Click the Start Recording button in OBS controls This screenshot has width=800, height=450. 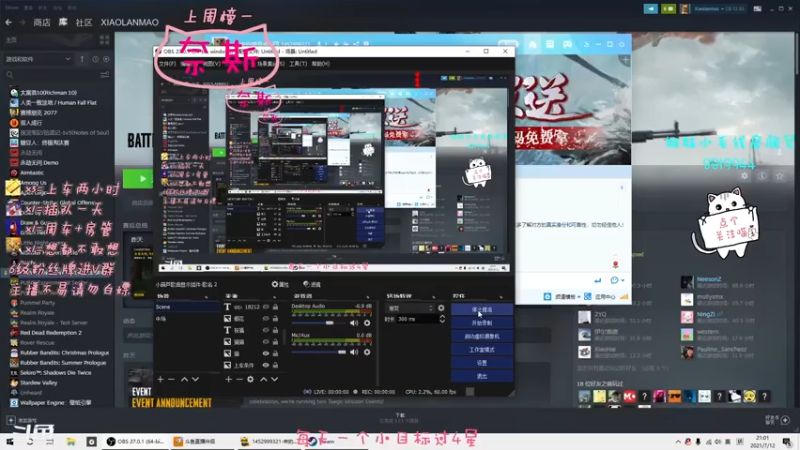tap(482, 322)
